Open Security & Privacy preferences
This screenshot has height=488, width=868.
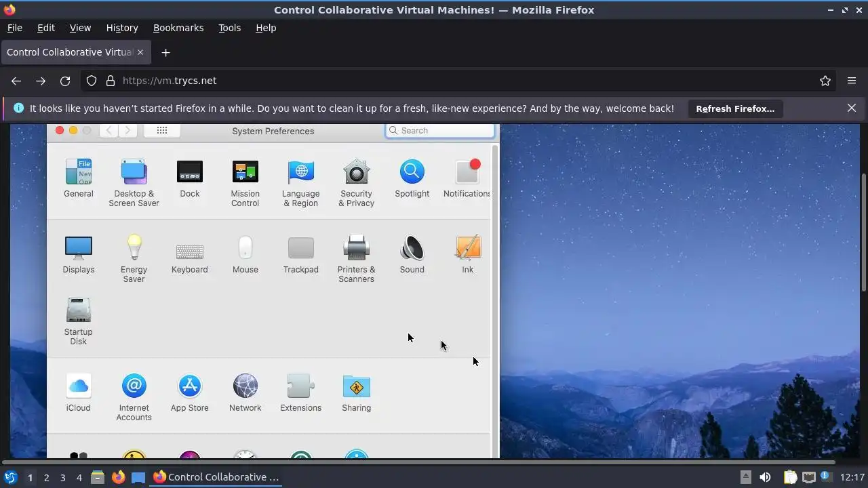pos(356,183)
